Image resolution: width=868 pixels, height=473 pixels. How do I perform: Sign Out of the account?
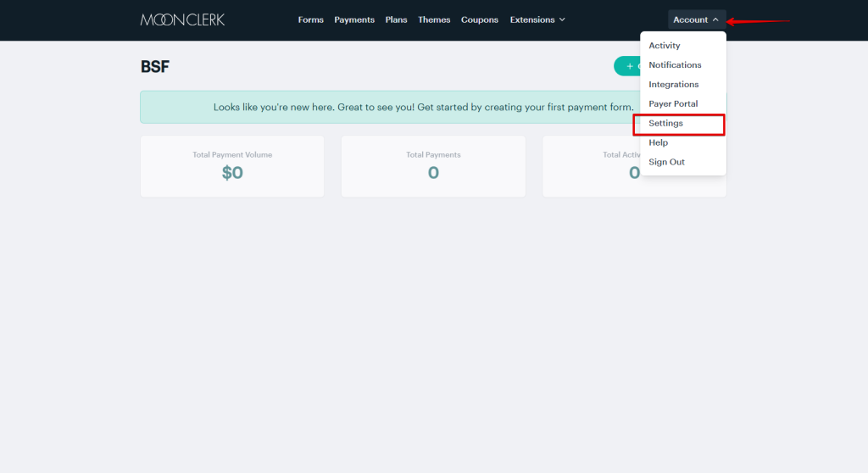point(666,162)
